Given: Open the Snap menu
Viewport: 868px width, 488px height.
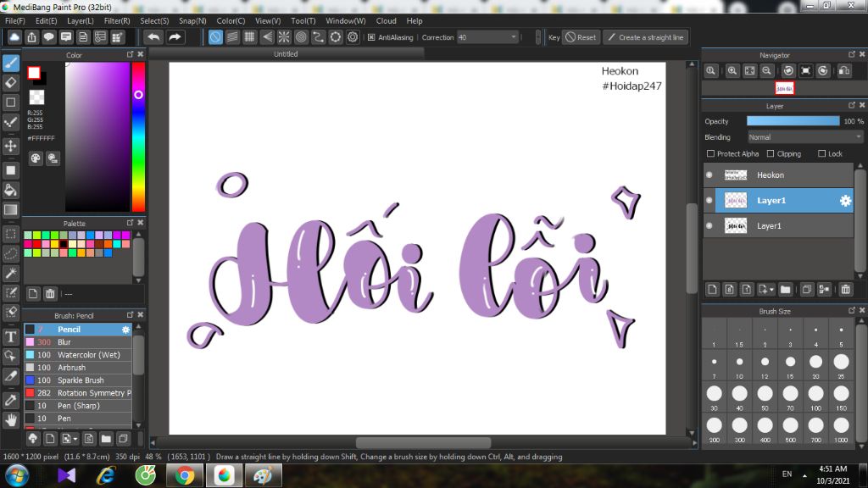Looking at the screenshot, I should click(192, 21).
